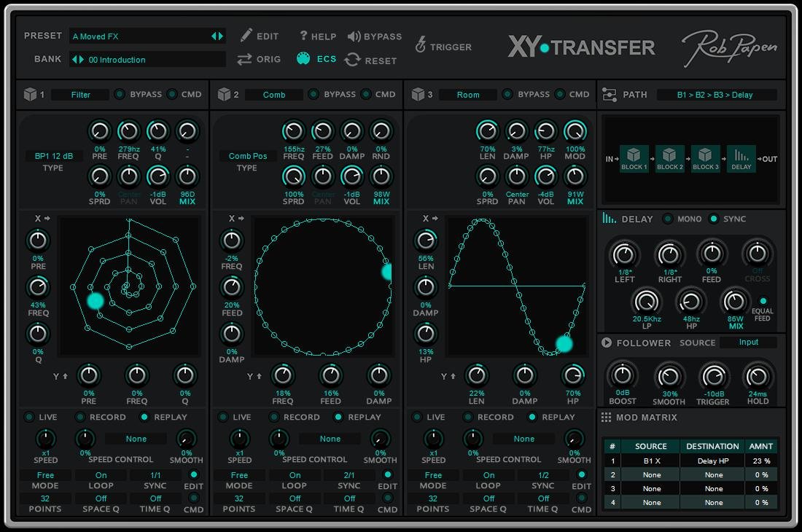Select DELAY block in path display

[x=741, y=158]
